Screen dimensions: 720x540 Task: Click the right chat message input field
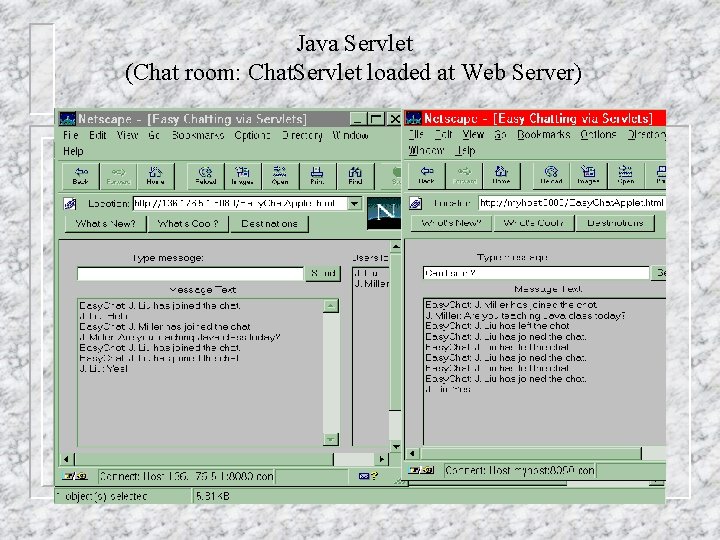(x=536, y=273)
